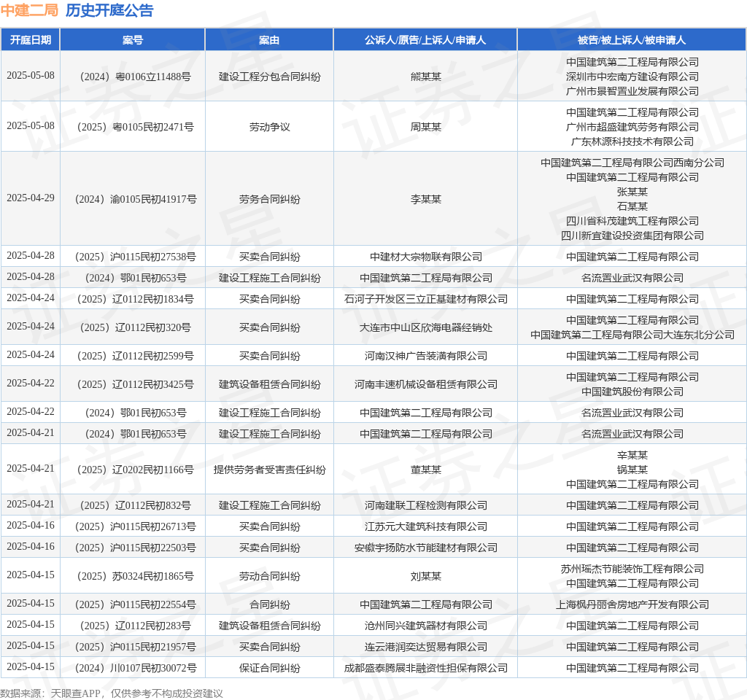Click the 劳务合同纠纷 cause cell
This screenshot has width=747, height=700.
(270, 199)
